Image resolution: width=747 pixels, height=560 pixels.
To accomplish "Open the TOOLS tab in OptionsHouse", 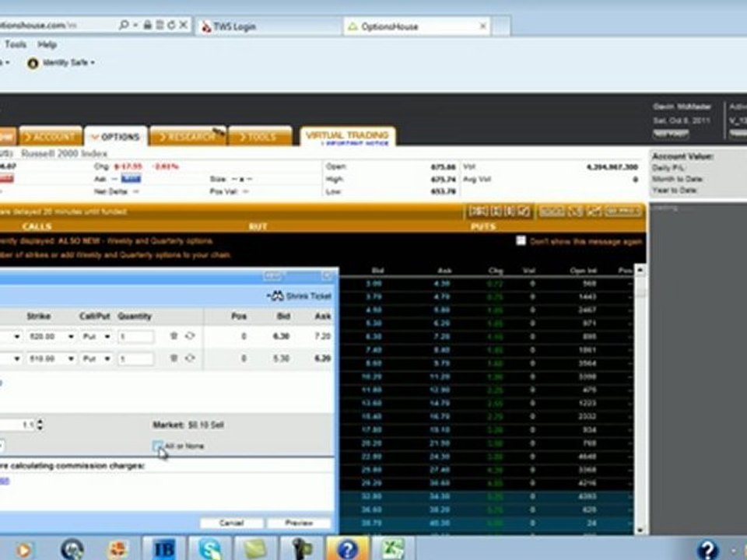I will click(x=260, y=137).
